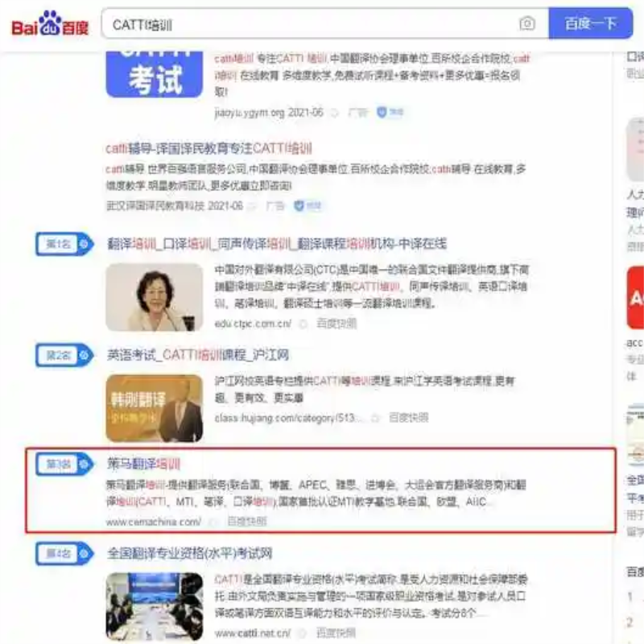Viewport: 644px width, 644px height.
Task: Click description text starting 策马翻译培训-提供翻译服务
Action: [x=316, y=493]
